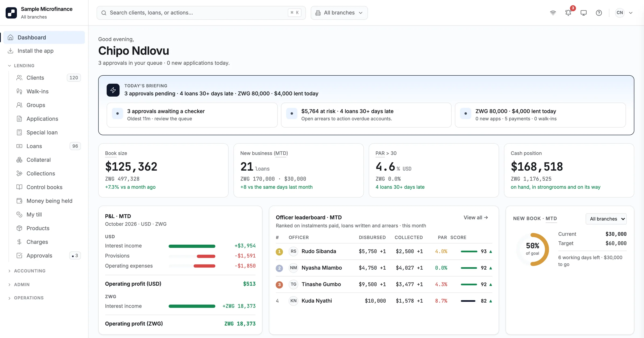Click the Approvals checkbox icon in sidebar
644x338 pixels.
[x=19, y=255]
